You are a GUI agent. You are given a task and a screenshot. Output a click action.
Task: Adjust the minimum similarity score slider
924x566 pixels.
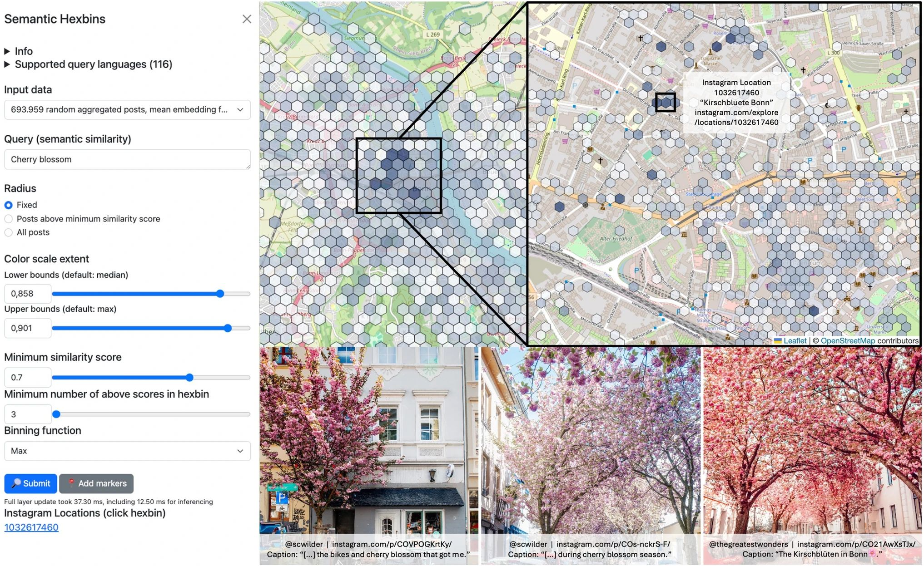pyautogui.click(x=190, y=377)
